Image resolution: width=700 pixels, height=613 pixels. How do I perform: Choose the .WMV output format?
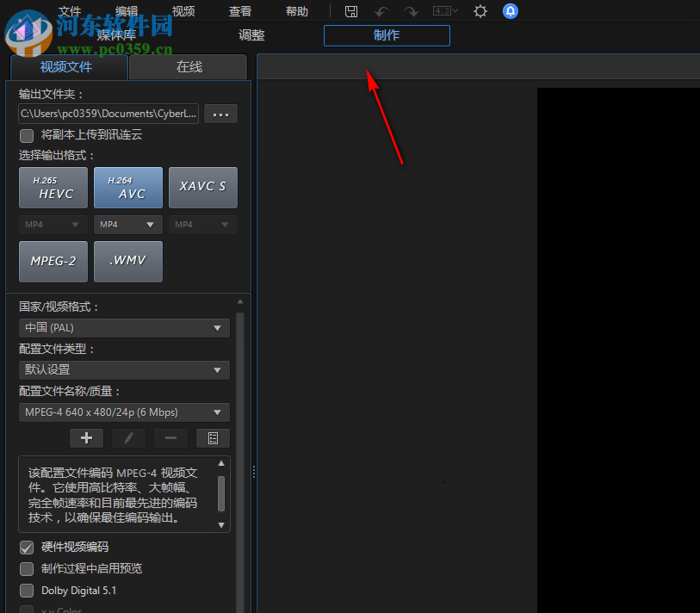(127, 261)
